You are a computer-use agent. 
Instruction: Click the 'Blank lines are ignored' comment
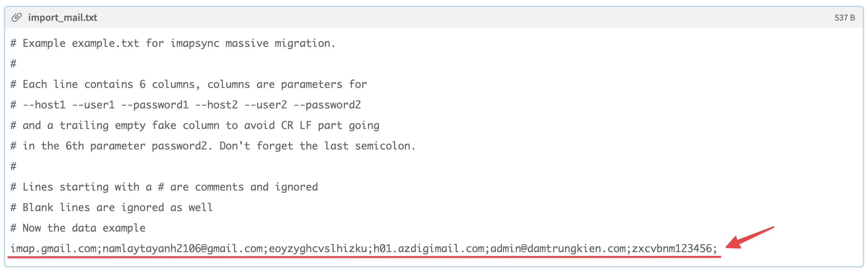pyautogui.click(x=112, y=208)
